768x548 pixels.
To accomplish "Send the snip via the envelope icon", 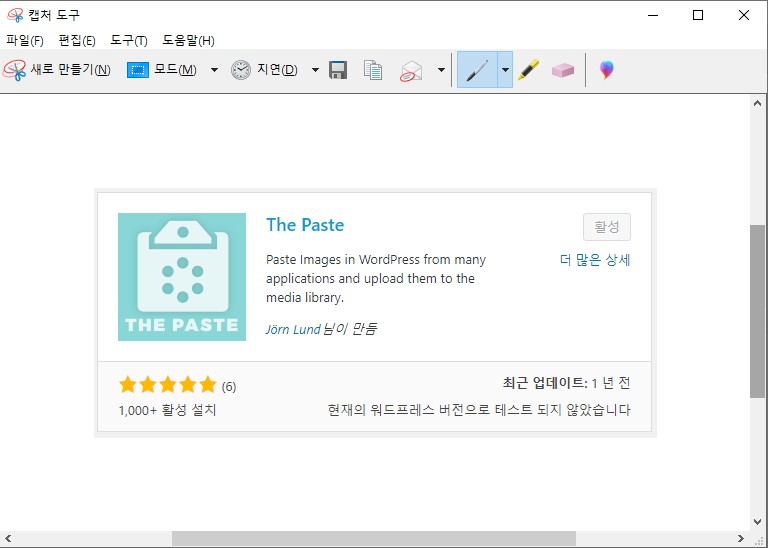I will coord(411,71).
